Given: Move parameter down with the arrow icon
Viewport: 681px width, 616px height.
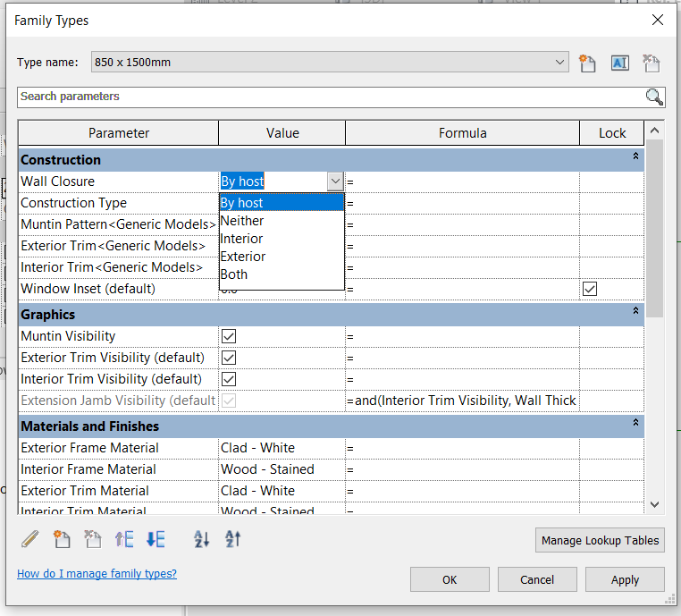Looking at the screenshot, I should click(156, 539).
